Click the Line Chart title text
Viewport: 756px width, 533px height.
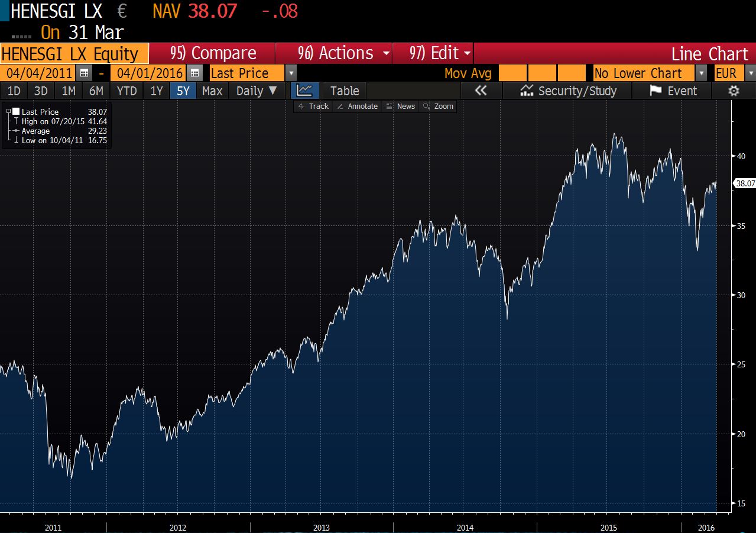coord(709,54)
